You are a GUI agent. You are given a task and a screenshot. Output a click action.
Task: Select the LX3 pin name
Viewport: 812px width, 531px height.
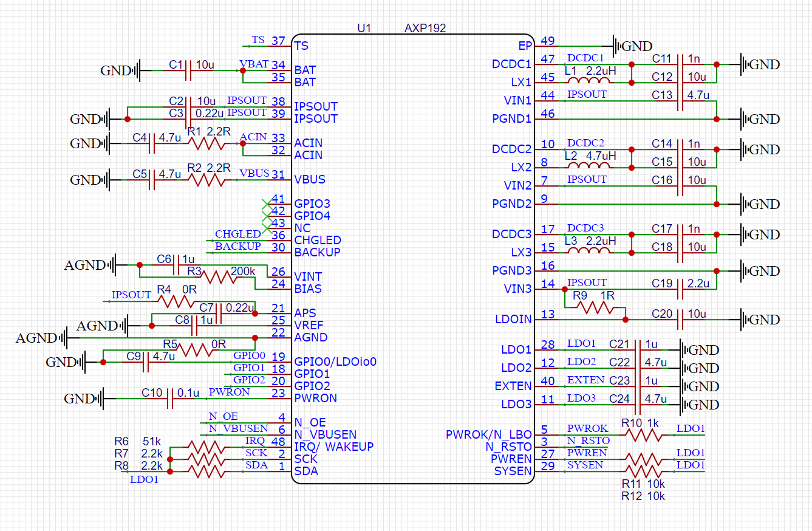pyautogui.click(x=522, y=253)
